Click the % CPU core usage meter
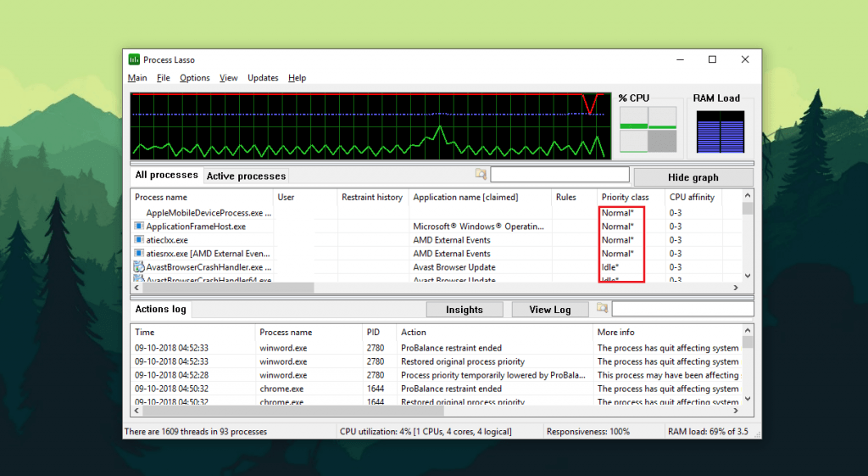The image size is (868, 476). tap(648, 130)
